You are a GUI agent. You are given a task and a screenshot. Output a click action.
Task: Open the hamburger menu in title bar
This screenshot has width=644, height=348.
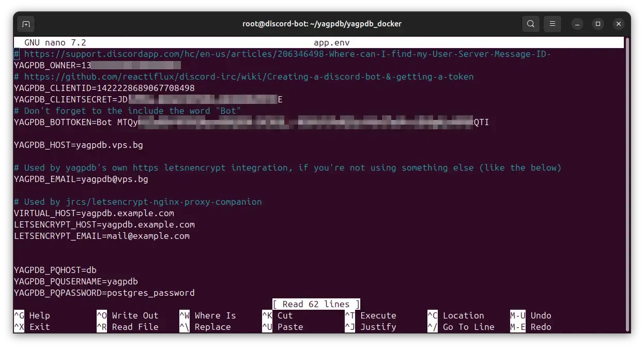tap(553, 24)
